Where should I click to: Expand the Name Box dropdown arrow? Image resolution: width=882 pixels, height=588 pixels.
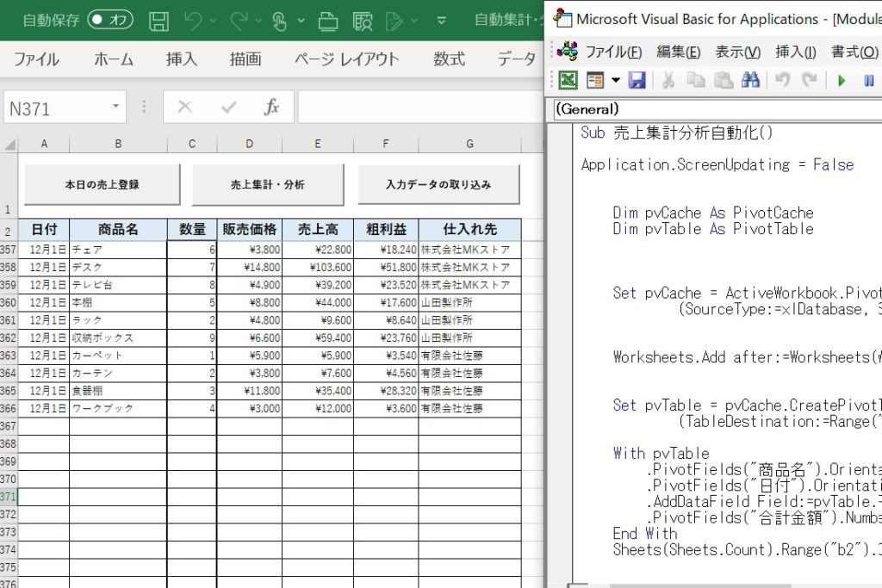click(116, 106)
